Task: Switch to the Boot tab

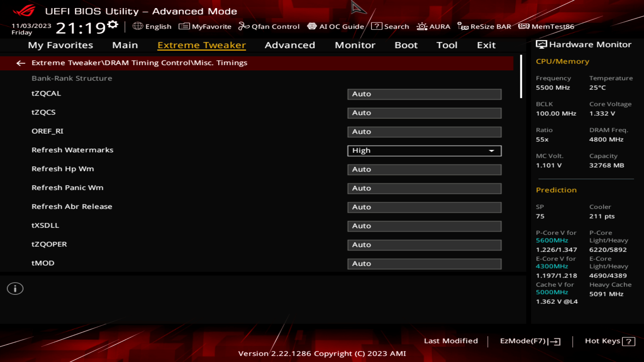Action: click(x=406, y=45)
